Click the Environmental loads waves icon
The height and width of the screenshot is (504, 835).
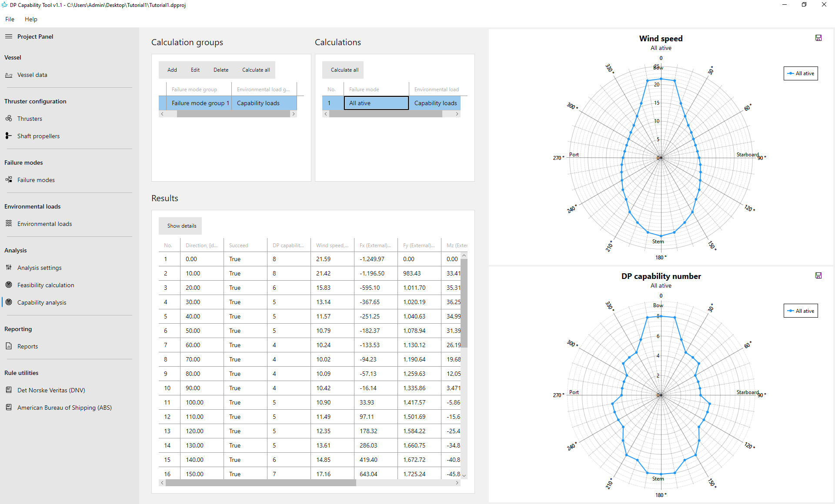[x=9, y=224]
